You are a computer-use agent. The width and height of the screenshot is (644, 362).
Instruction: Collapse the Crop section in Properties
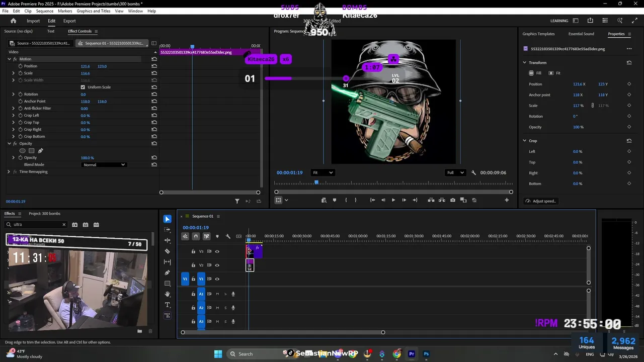click(x=524, y=141)
